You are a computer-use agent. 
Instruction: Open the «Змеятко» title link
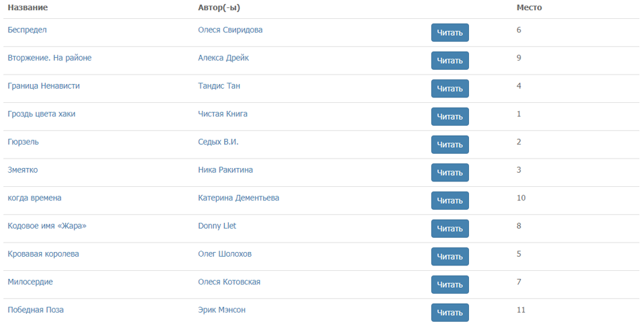pyautogui.click(x=23, y=170)
